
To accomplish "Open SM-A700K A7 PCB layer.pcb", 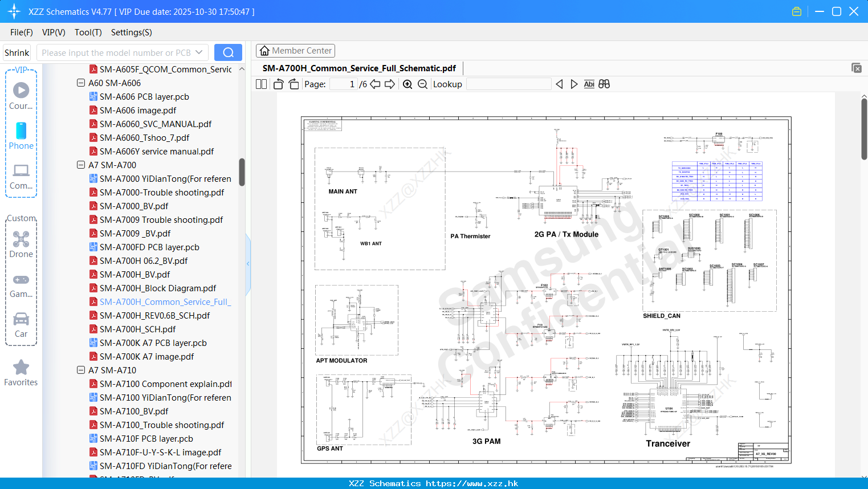I will tap(153, 343).
